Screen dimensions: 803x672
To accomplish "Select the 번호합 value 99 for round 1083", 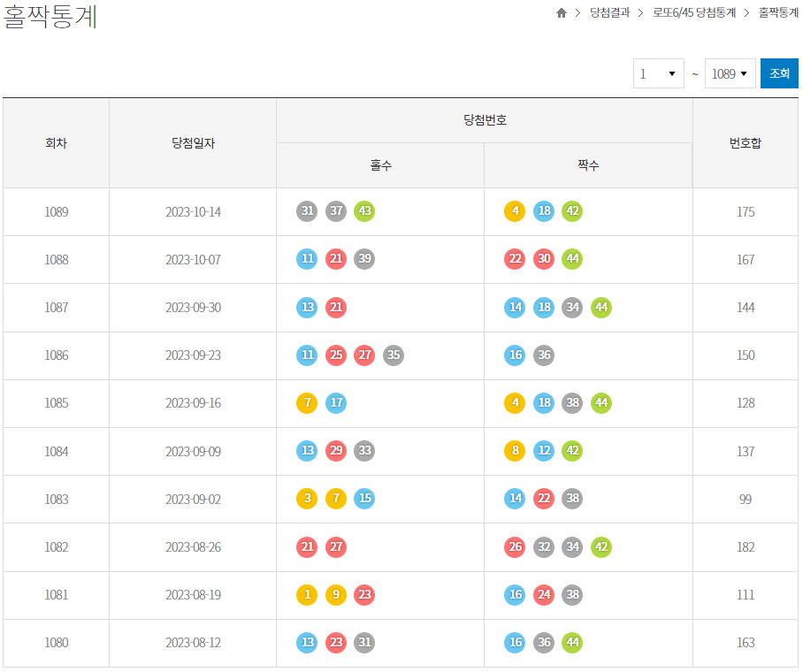I will click(746, 499).
